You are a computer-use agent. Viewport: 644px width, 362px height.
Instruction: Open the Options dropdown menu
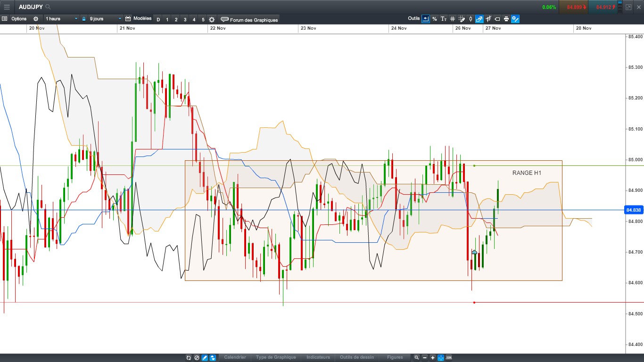pos(19,19)
